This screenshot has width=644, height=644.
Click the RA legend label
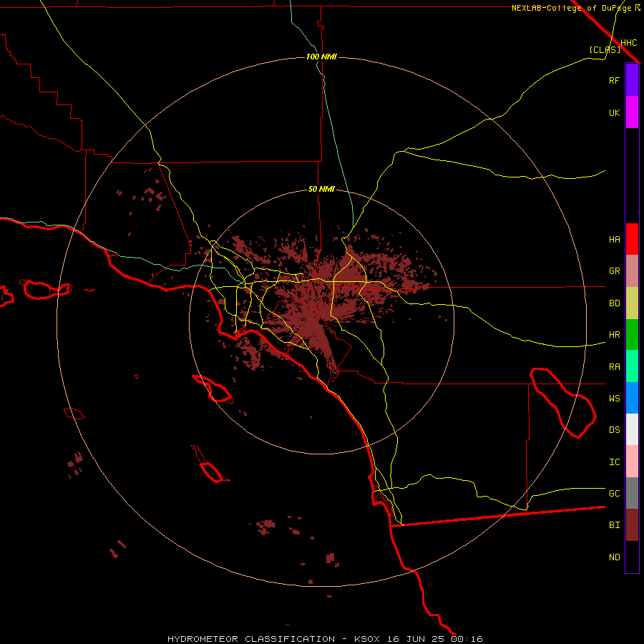(615, 367)
